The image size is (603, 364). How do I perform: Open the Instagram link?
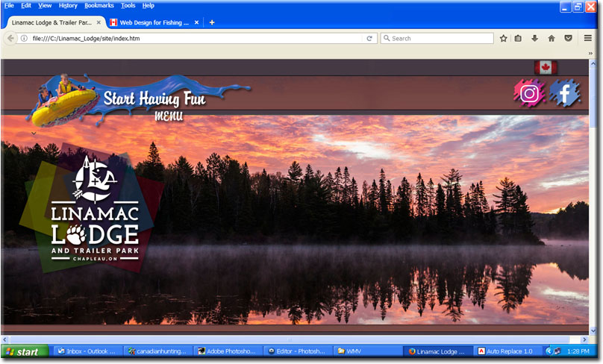pyautogui.click(x=530, y=93)
